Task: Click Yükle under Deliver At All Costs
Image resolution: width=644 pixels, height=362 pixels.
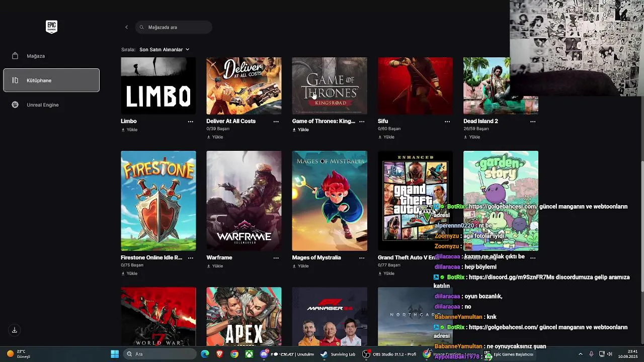Action: [x=215, y=137]
